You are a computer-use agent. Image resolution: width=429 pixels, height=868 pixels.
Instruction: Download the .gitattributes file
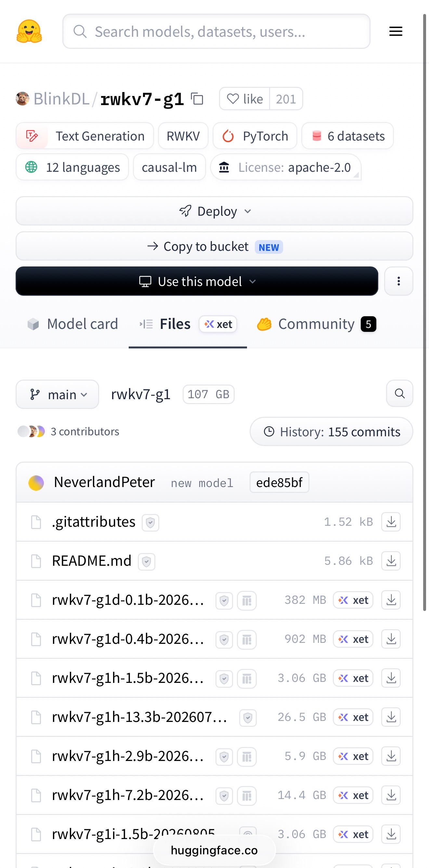click(x=391, y=522)
